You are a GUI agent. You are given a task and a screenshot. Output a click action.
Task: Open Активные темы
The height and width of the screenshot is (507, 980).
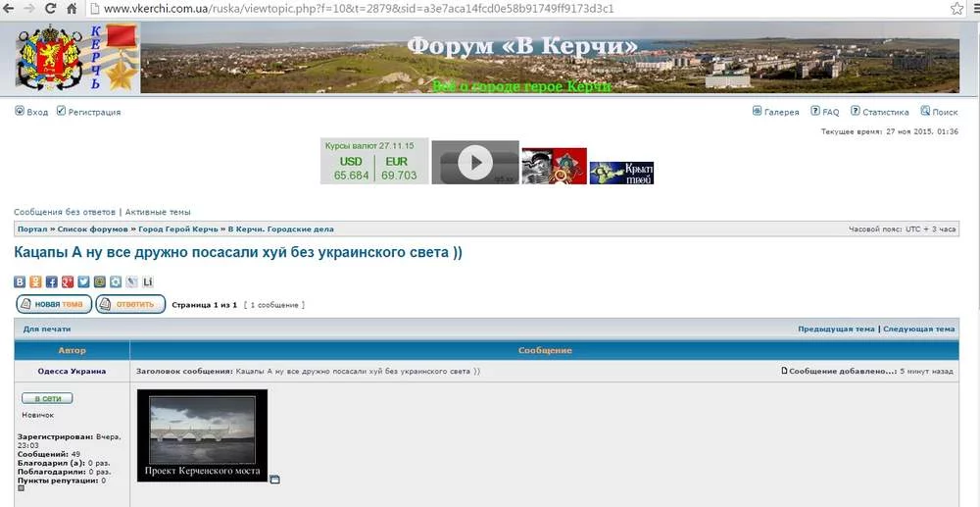[158, 212]
